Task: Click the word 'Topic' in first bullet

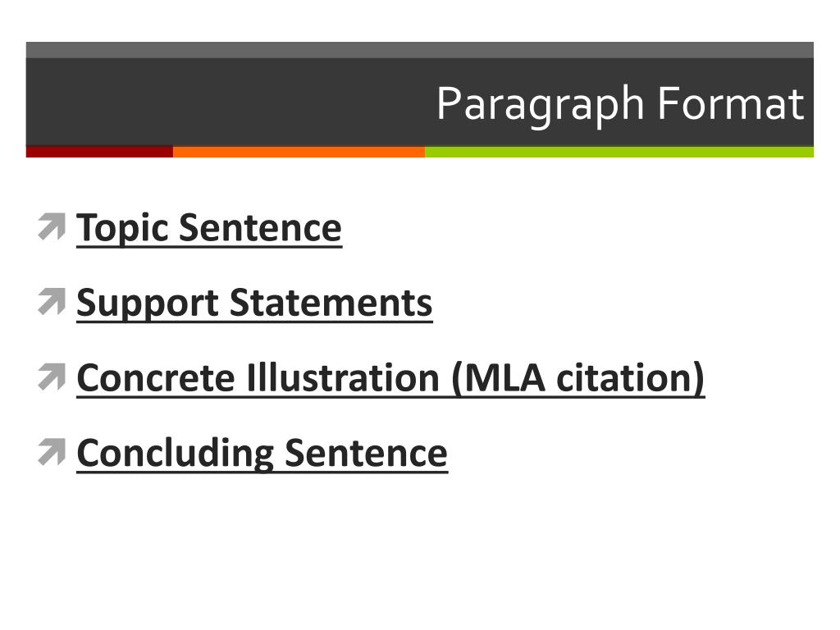Action: 123,229
